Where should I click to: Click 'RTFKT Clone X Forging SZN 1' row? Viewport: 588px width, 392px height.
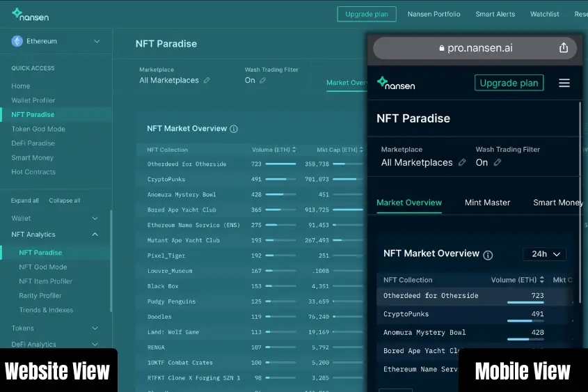pos(250,378)
